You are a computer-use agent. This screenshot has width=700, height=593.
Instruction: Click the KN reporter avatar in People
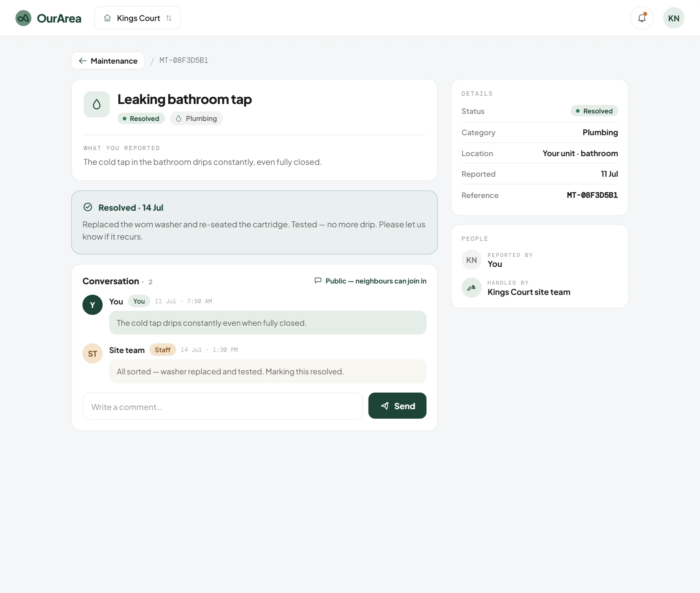471,260
